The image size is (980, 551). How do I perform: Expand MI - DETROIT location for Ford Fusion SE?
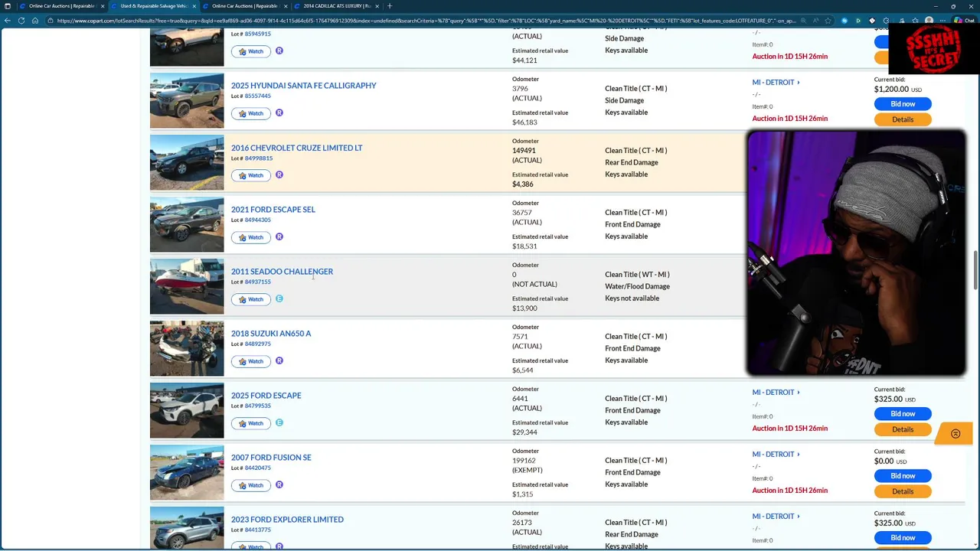pos(776,455)
